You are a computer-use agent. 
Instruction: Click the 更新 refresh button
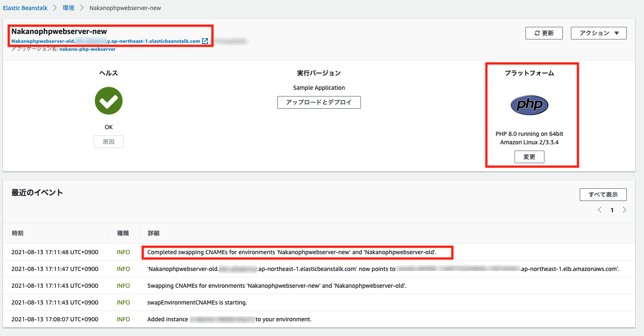(x=544, y=33)
